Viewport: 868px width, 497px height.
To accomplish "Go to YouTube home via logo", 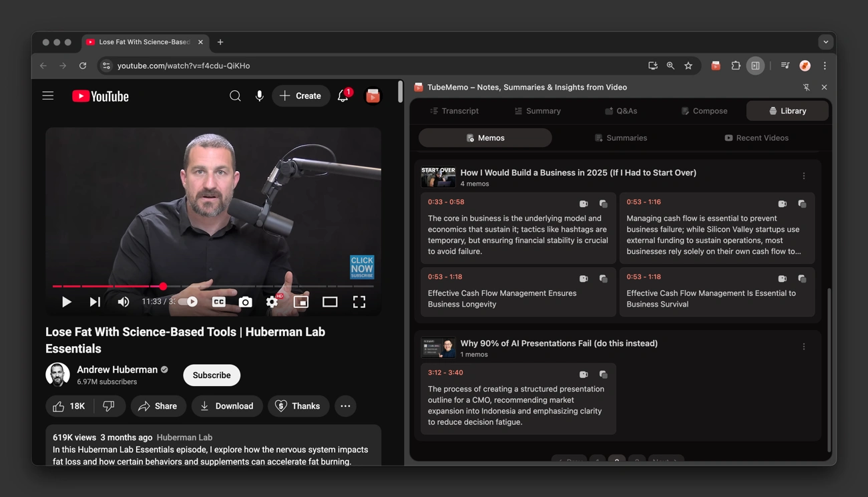I will pos(100,96).
